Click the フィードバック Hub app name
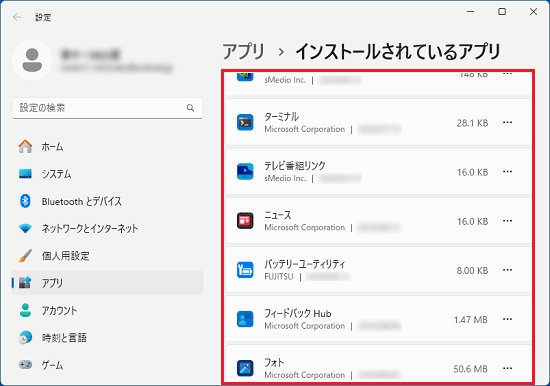This screenshot has height=386, width=550. (x=298, y=313)
